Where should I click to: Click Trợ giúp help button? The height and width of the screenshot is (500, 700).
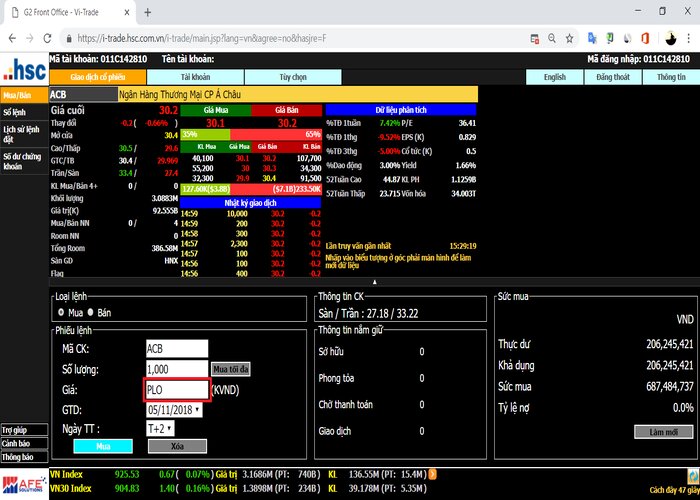pos(24,430)
